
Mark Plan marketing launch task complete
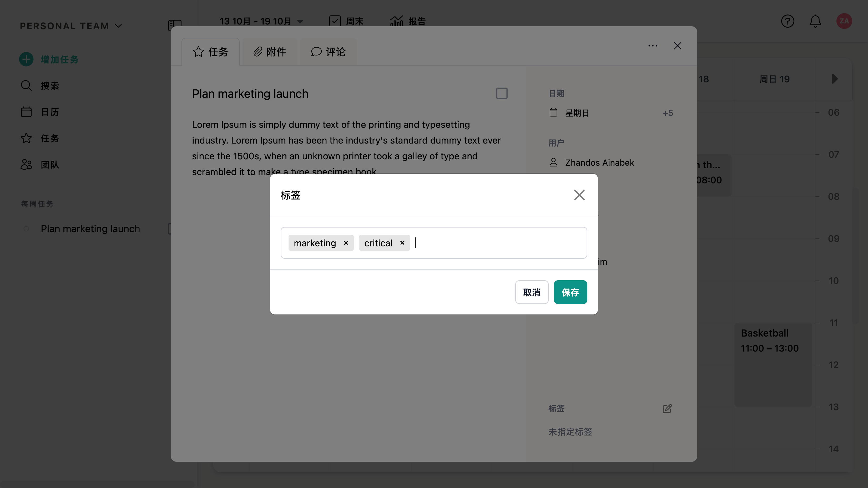[x=501, y=93]
